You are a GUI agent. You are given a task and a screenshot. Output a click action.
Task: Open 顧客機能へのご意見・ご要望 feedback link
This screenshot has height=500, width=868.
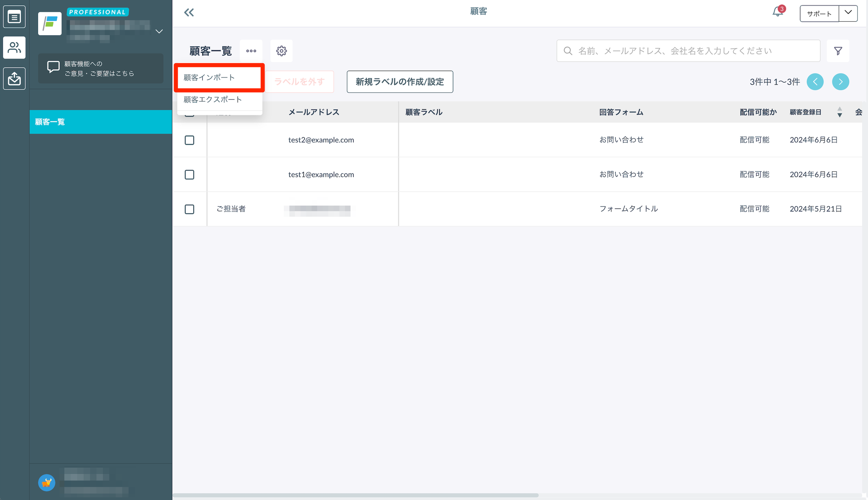(100, 69)
